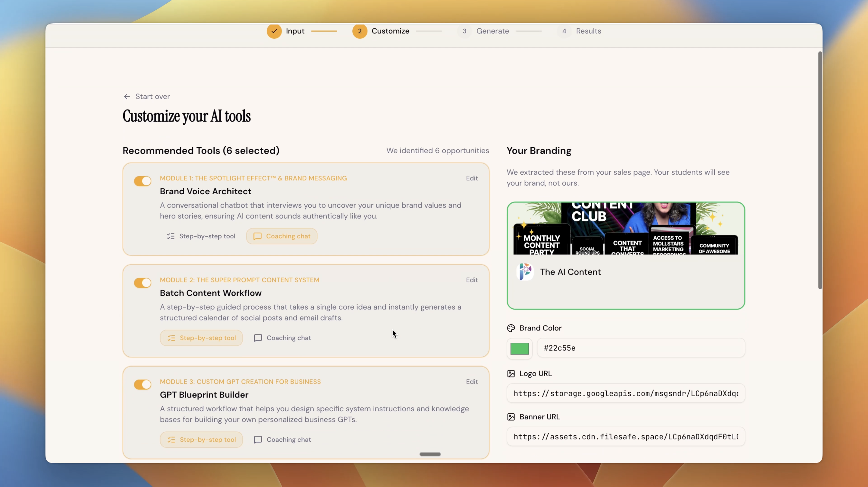Open Step-by-step tool for Brand Voice Architect
Screen dimensions: 868x487
201,236
